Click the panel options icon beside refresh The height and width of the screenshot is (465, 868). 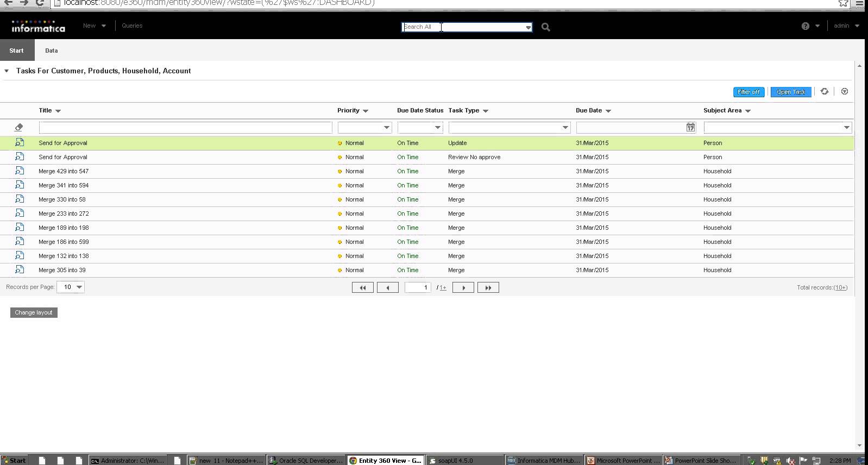pos(844,92)
